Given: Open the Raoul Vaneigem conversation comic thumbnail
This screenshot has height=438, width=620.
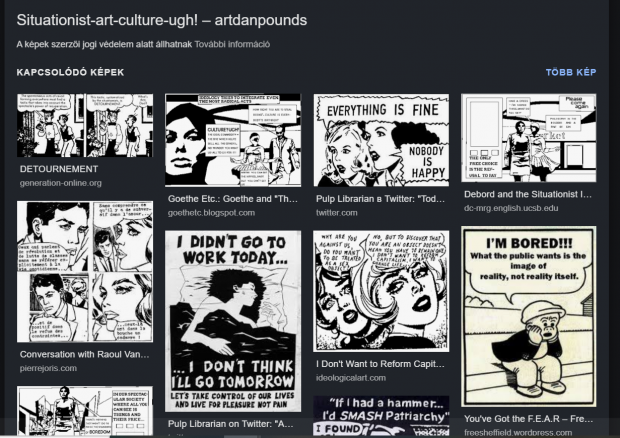Looking at the screenshot, I should pos(85,271).
